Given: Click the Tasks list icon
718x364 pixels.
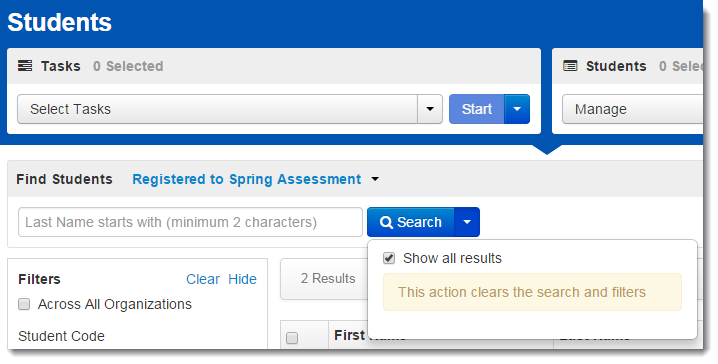Looking at the screenshot, I should pos(25,66).
